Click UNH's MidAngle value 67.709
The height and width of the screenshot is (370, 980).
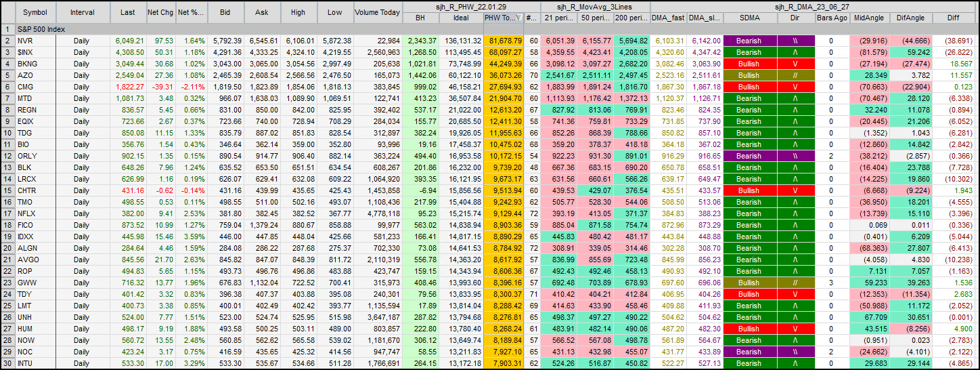(x=869, y=318)
